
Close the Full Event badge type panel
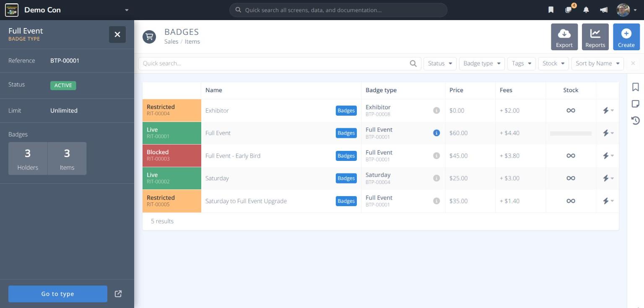point(117,34)
